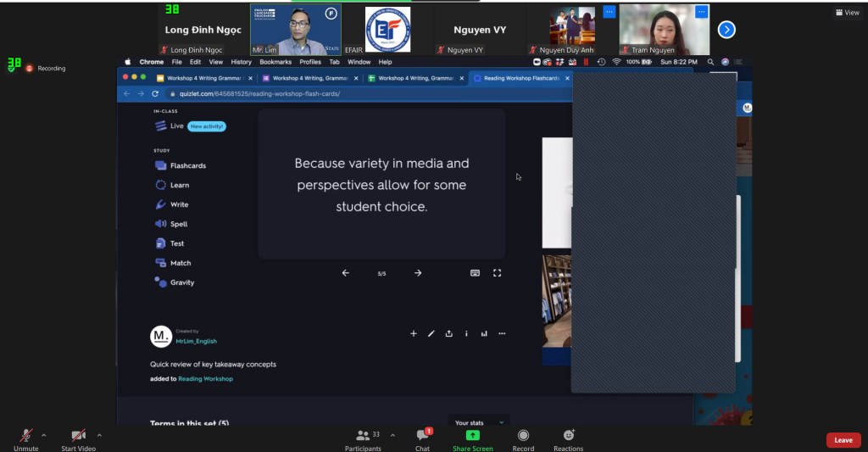Share the Quizlet set
This screenshot has width=868, height=452.
click(x=449, y=333)
